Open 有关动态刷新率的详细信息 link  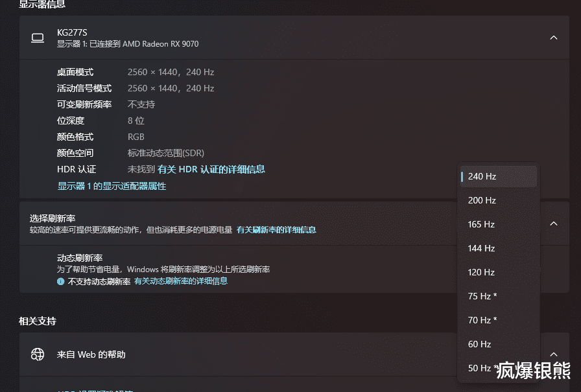[x=181, y=281]
